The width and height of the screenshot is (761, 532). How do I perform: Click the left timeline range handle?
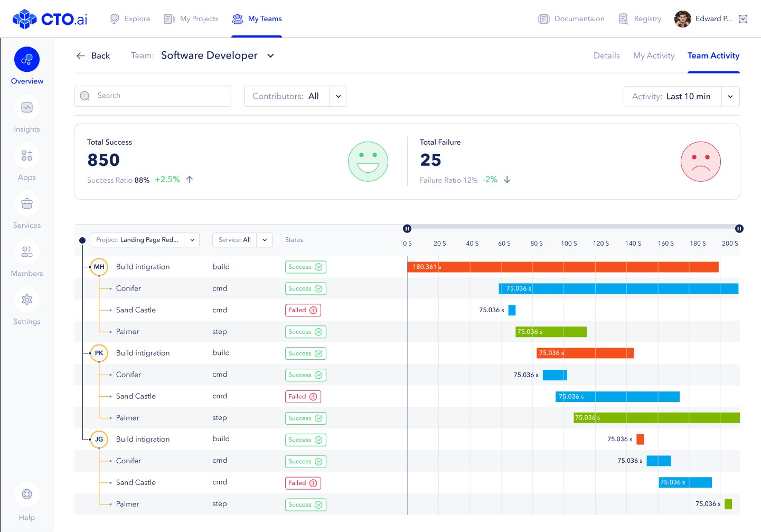tap(407, 229)
